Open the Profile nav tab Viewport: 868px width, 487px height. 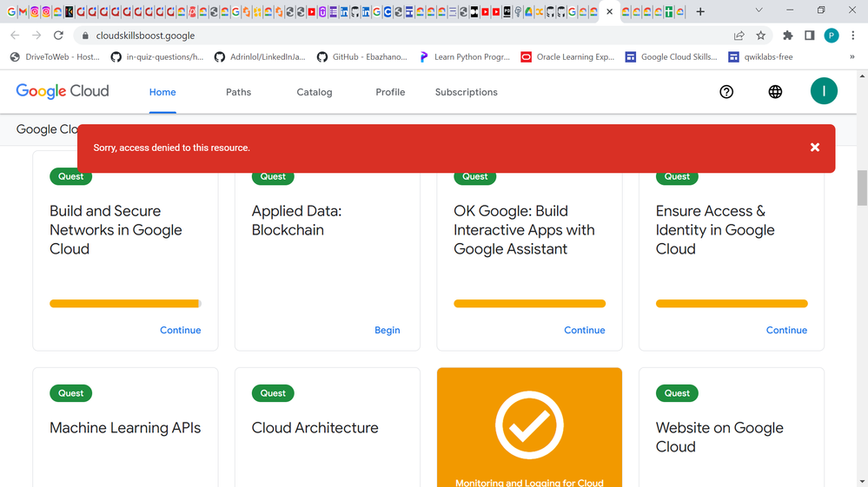[390, 92]
